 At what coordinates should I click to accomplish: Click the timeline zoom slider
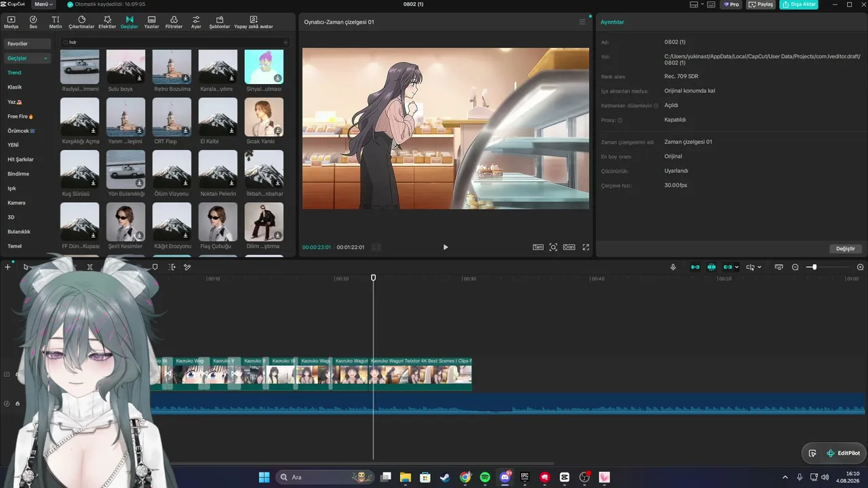[814, 267]
